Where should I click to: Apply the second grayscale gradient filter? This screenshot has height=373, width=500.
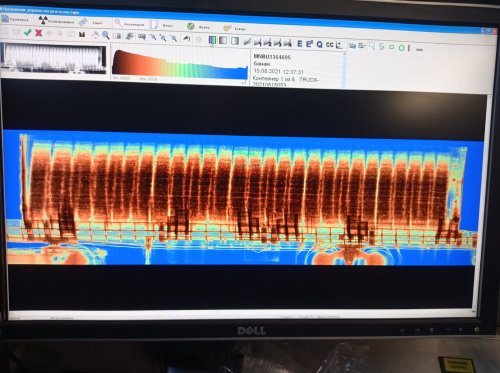point(235,41)
